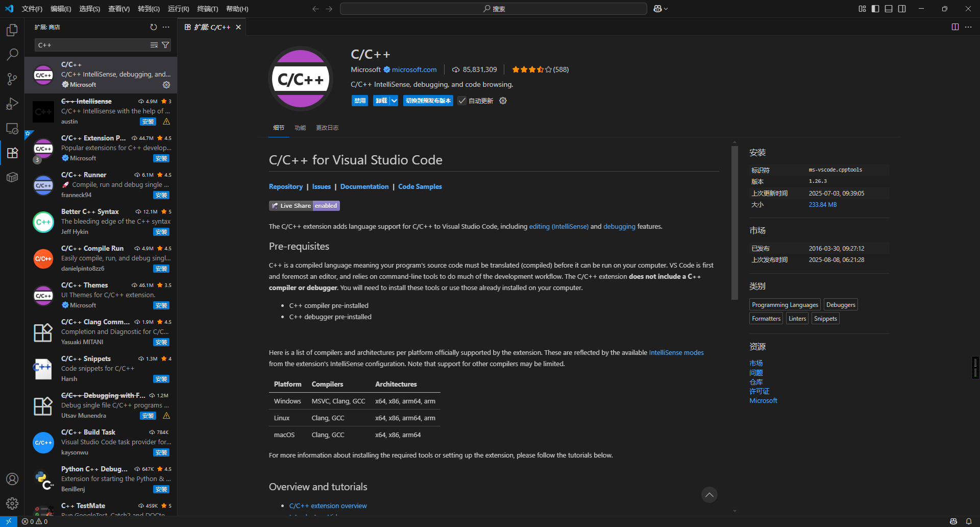Split the editor using the split icon
Screen dimensions: 980x527
click(x=955, y=27)
